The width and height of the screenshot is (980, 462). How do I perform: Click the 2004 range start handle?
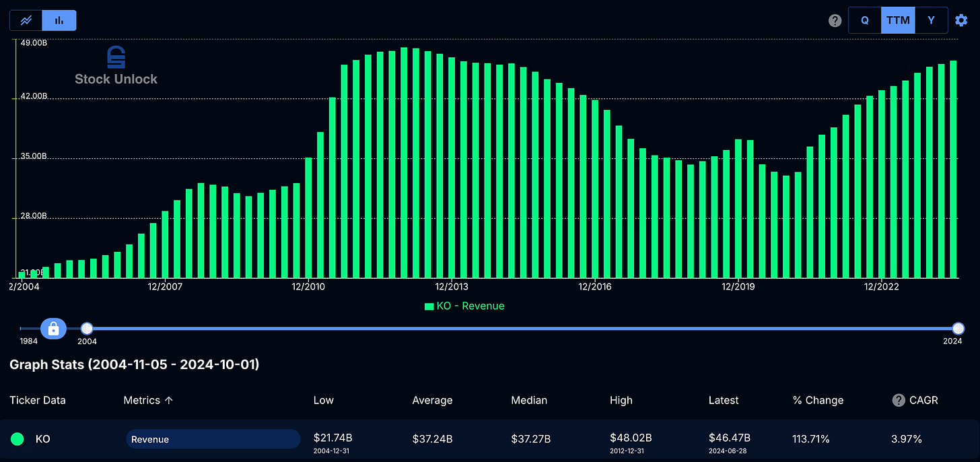87,329
